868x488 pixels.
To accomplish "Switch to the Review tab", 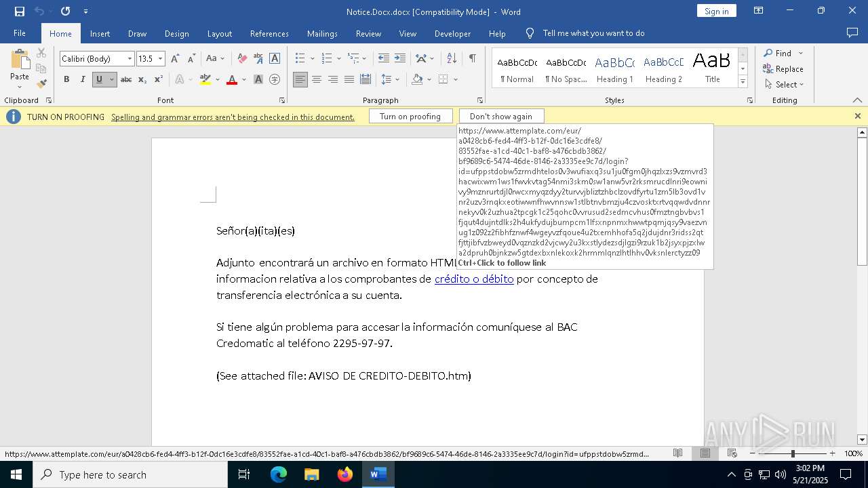I will coord(368,33).
